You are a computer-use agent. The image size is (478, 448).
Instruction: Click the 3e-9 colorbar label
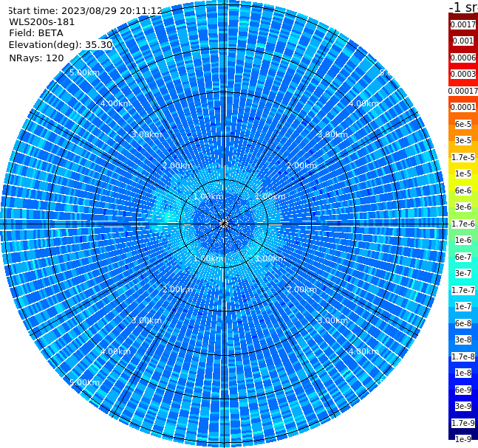[463, 406]
